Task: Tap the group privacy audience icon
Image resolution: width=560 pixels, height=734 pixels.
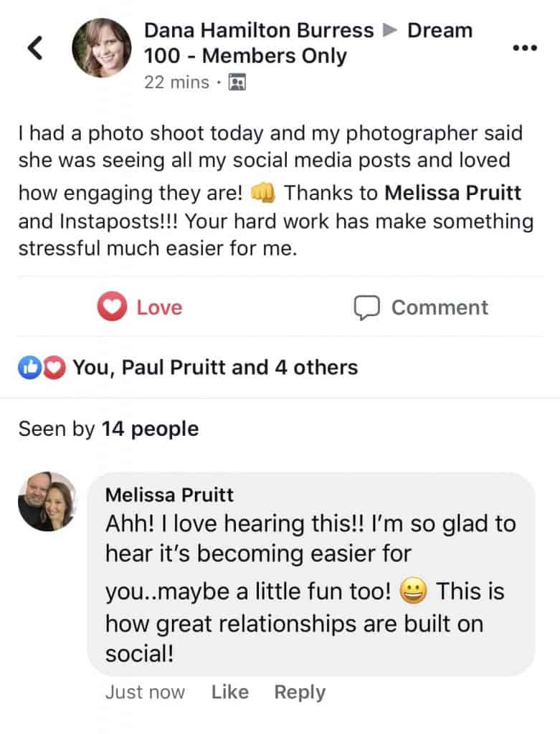Action: (237, 82)
